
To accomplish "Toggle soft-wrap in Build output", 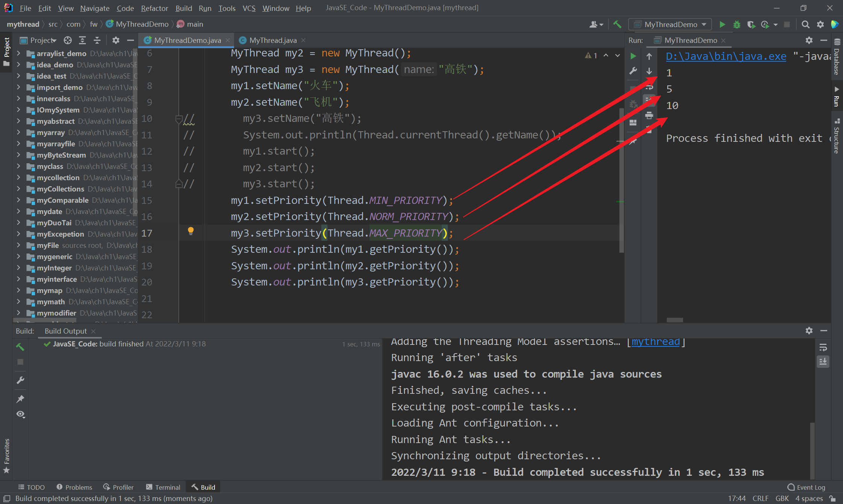I will [823, 348].
